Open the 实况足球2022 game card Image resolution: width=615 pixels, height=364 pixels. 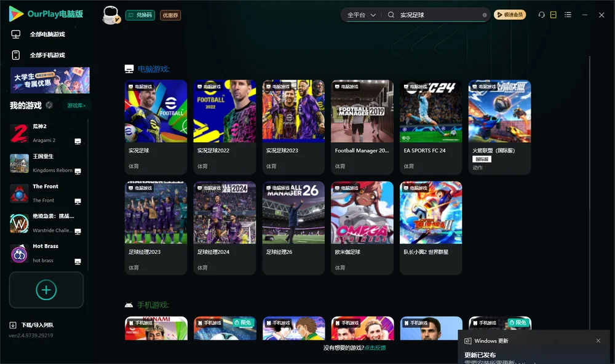(x=224, y=127)
